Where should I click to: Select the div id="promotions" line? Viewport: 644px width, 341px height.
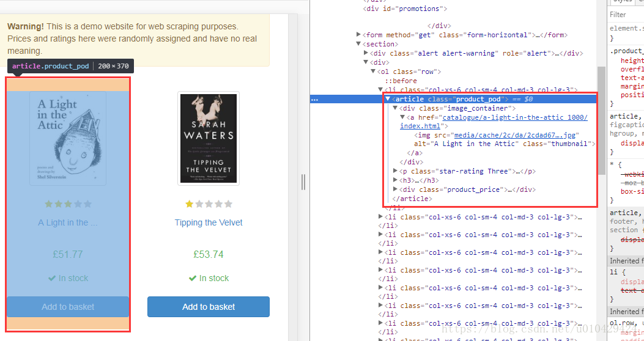tap(405, 8)
